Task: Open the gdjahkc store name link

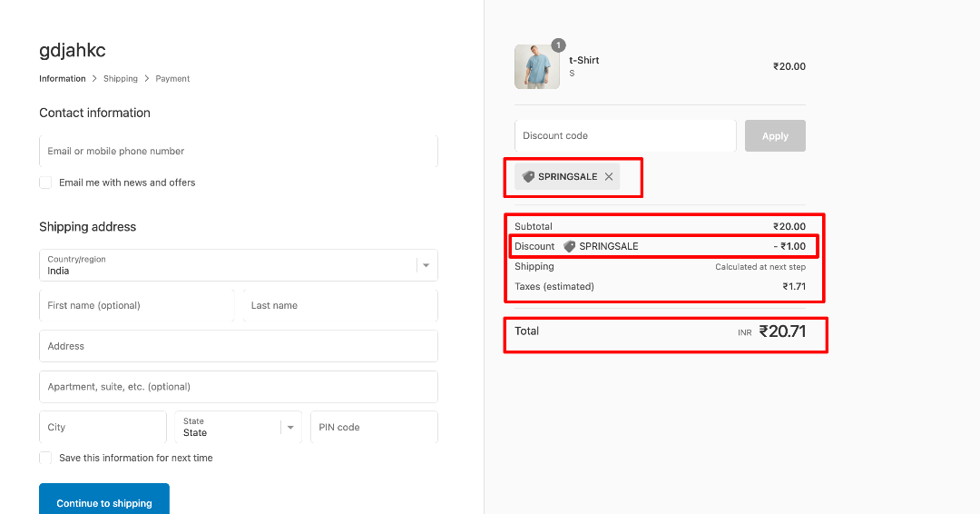Action: click(73, 50)
